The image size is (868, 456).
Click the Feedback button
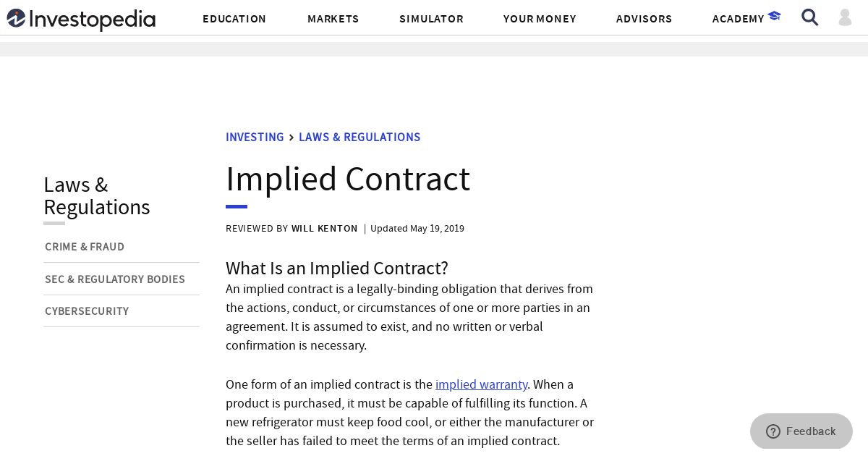tap(801, 431)
